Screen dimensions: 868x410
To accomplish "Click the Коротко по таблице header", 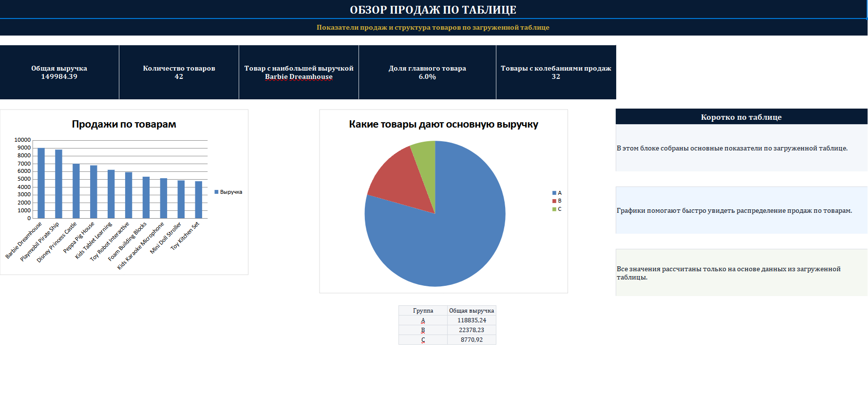I will 741,117.
